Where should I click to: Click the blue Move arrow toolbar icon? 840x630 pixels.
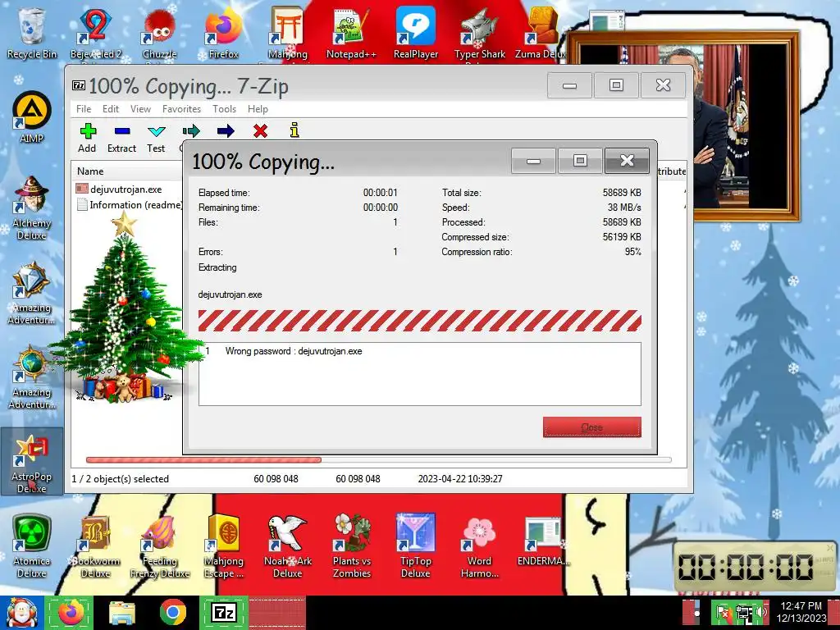point(226,130)
